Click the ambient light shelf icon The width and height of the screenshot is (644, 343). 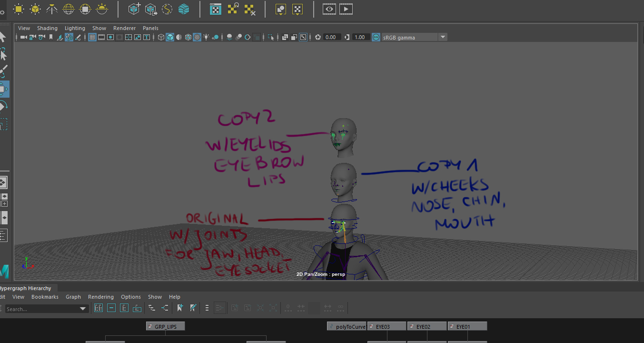19,9
